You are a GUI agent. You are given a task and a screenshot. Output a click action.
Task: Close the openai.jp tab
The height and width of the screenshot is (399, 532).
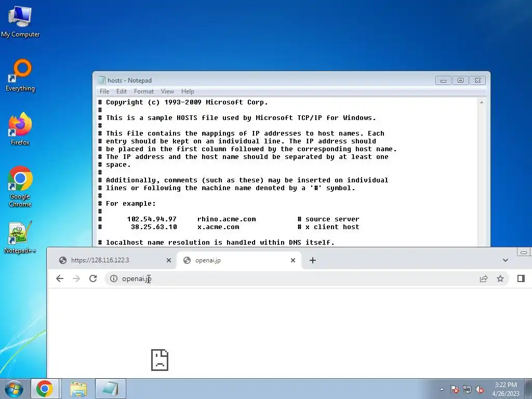point(293,260)
